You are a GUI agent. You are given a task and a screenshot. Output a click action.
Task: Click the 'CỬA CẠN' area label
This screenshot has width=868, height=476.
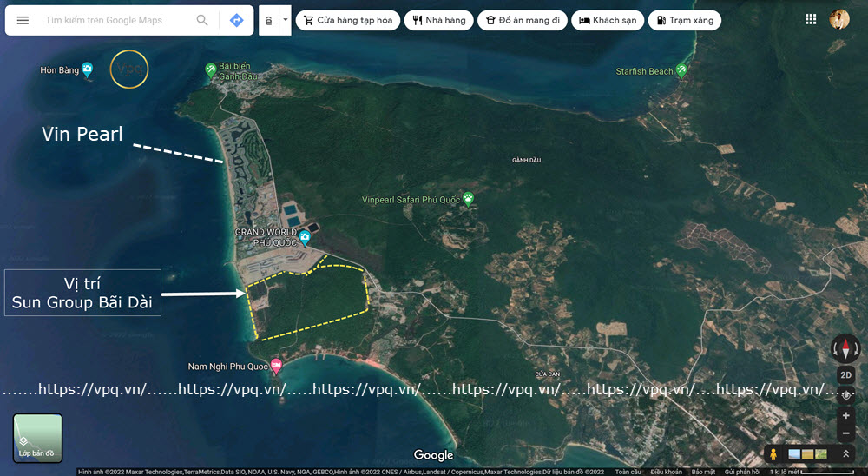548,374
